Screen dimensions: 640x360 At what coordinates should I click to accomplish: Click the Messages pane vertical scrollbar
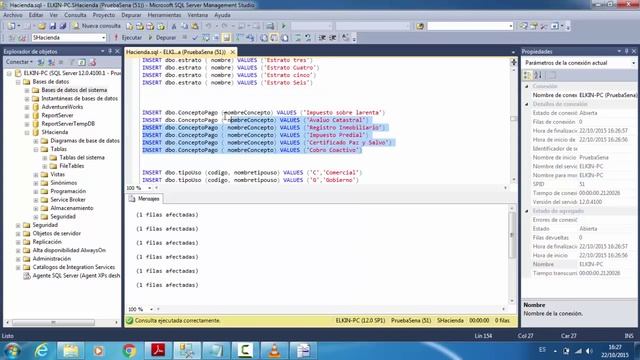pos(512,255)
